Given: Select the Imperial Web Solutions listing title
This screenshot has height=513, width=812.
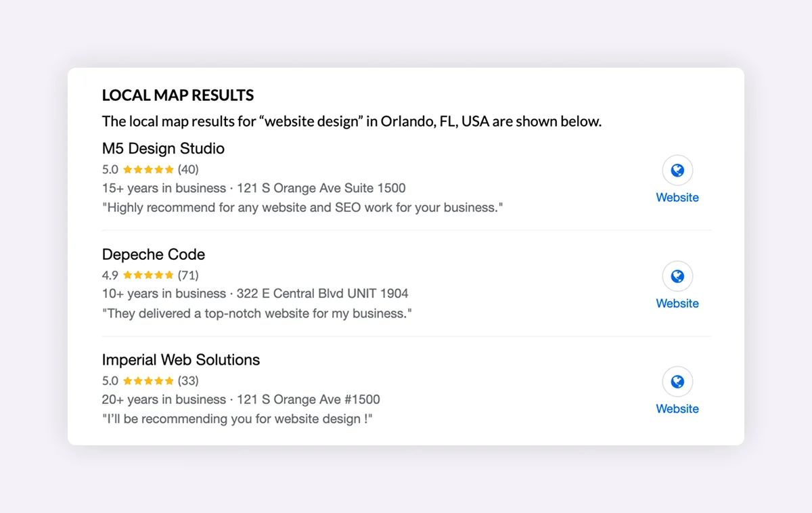Looking at the screenshot, I should pos(181,360).
